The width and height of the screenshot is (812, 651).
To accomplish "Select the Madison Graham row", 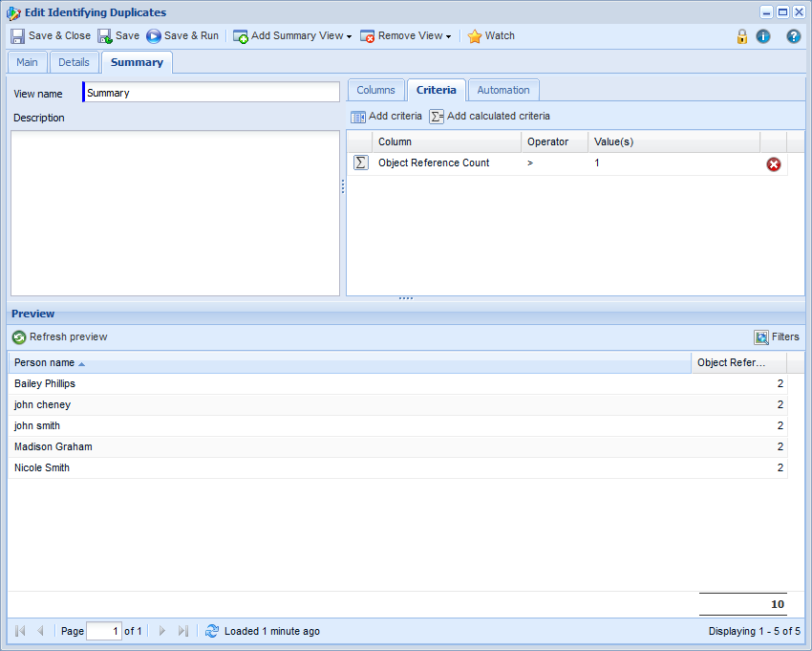I will pos(397,446).
